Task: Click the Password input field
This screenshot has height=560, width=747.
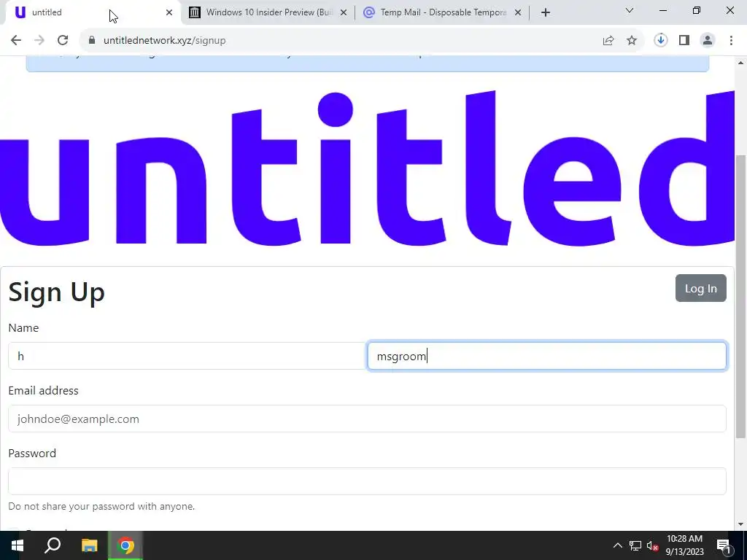Action: click(368, 481)
